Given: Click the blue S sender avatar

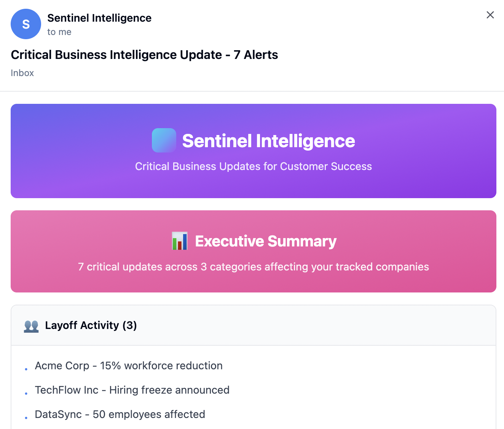Looking at the screenshot, I should pyautogui.click(x=26, y=24).
